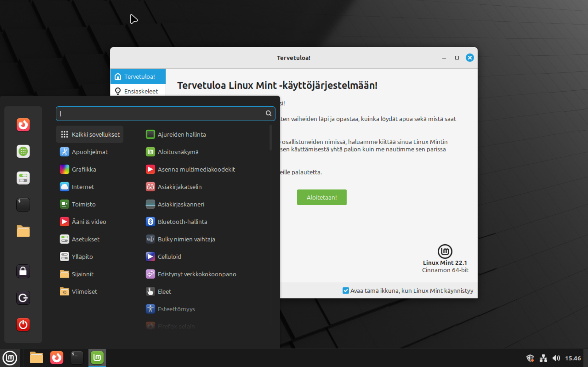The width and height of the screenshot is (588, 367).
Task: Open network connections tray icon
Action: 543,358
